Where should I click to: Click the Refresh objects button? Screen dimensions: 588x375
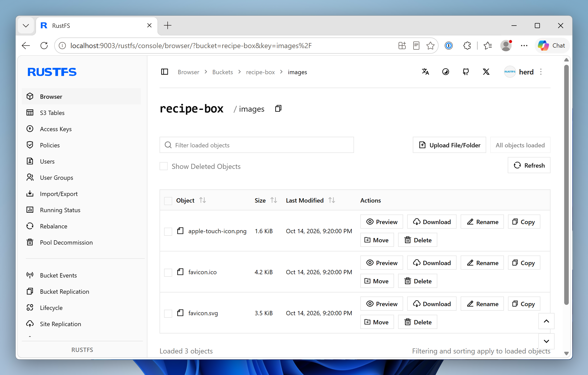click(529, 165)
